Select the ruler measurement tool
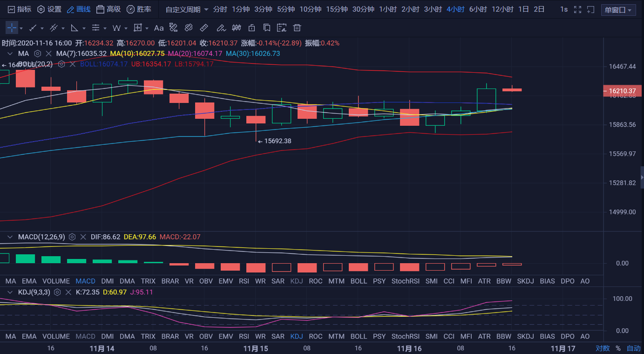The width and height of the screenshot is (644, 354). point(203,28)
